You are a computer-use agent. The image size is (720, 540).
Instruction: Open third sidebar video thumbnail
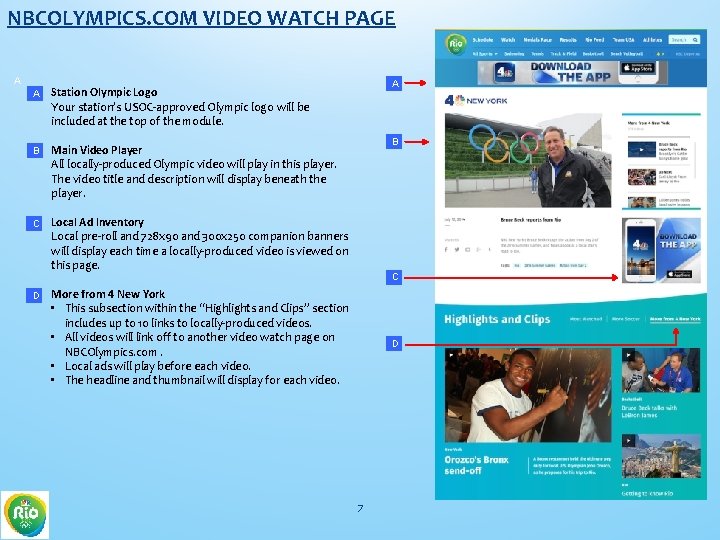pos(641,202)
